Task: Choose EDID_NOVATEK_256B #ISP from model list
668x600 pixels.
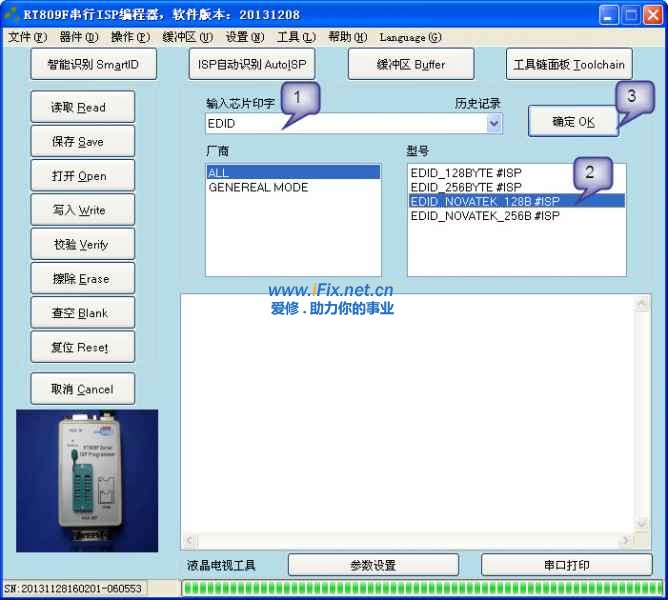Action: 484,215
